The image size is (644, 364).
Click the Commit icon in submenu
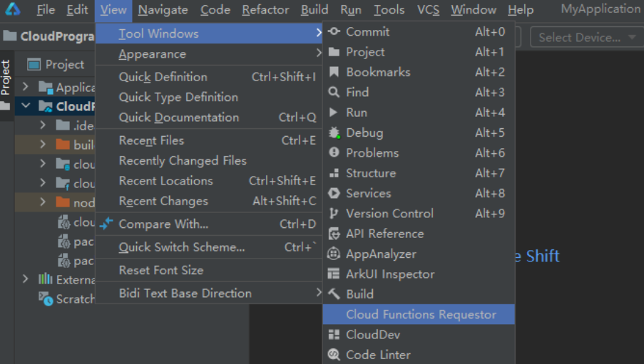334,31
